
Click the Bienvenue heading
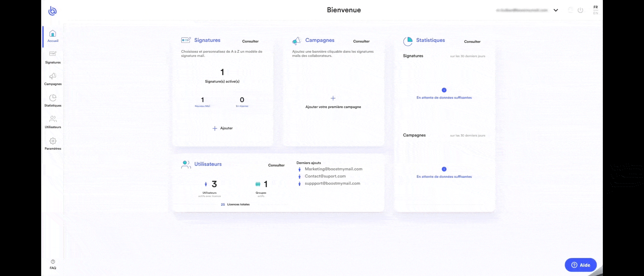pos(344,10)
